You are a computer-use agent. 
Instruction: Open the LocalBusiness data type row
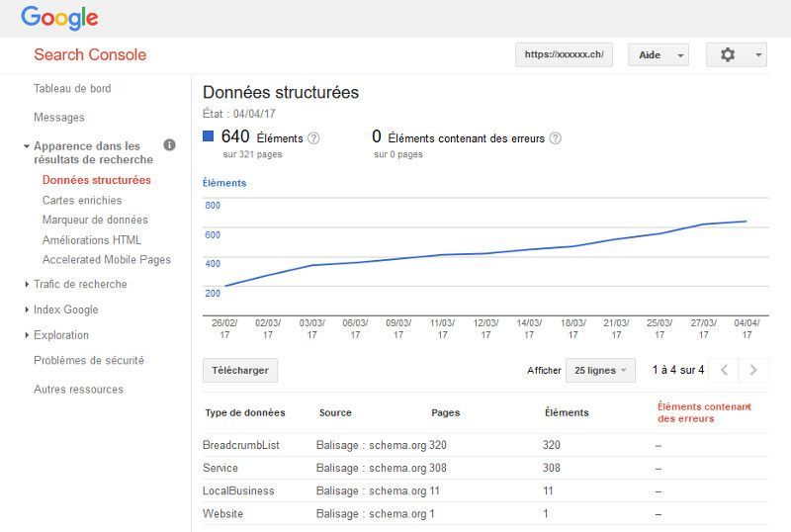[x=485, y=490]
